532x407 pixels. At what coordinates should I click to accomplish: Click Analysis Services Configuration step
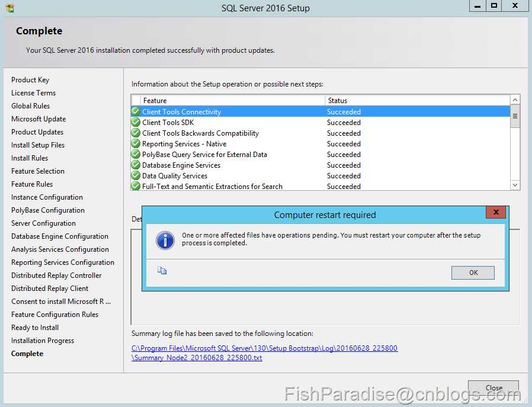[x=60, y=249]
